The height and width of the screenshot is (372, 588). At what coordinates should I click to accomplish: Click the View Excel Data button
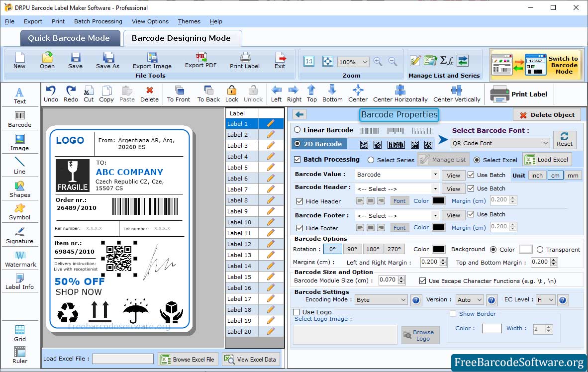click(251, 359)
